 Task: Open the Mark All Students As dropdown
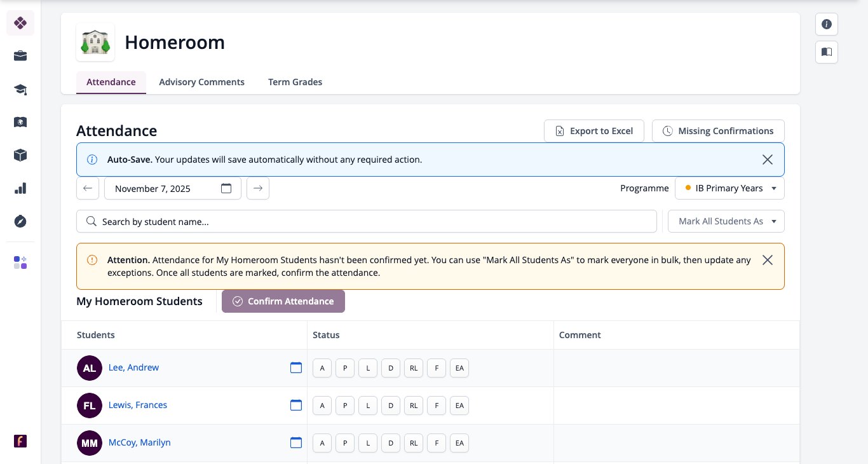point(726,221)
